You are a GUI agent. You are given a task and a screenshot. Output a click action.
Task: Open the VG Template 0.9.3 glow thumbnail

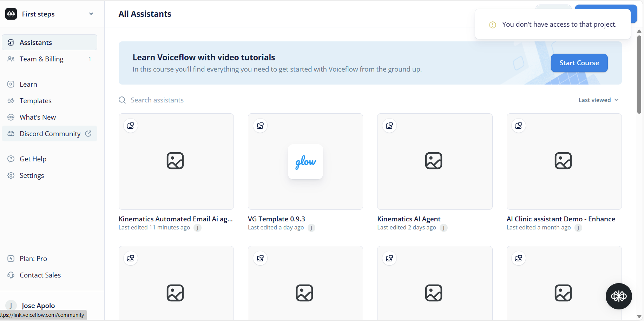coord(305,161)
